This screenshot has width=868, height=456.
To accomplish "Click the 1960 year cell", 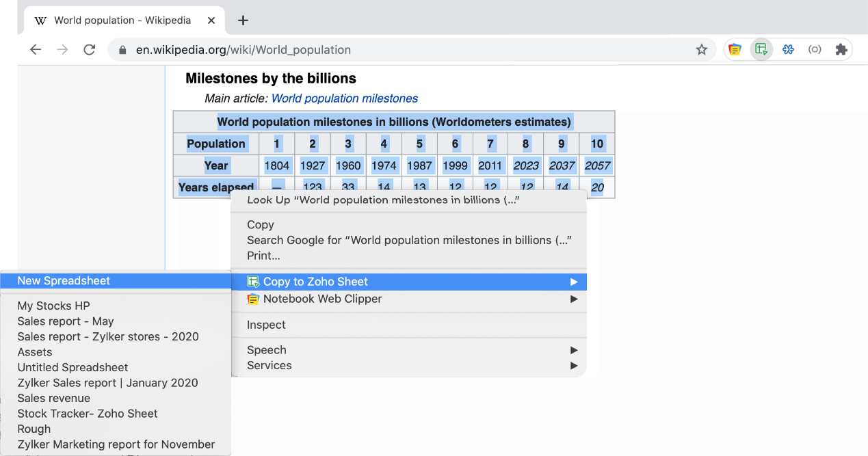I will point(348,165).
